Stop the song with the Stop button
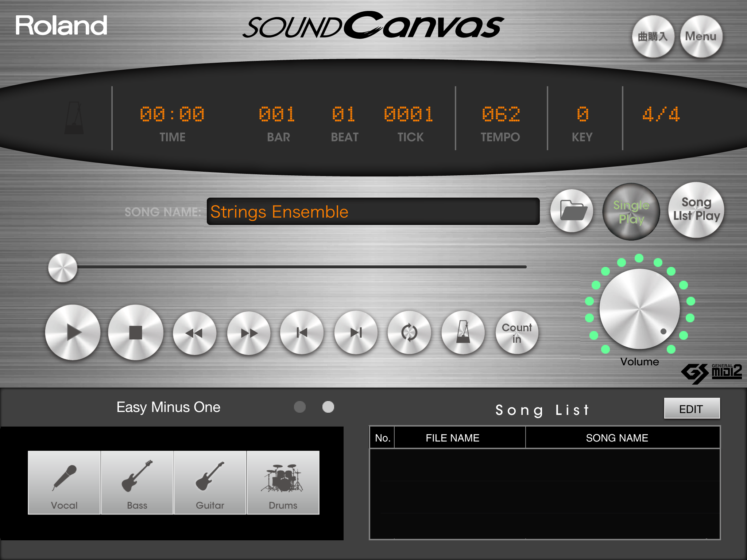 coord(136,332)
